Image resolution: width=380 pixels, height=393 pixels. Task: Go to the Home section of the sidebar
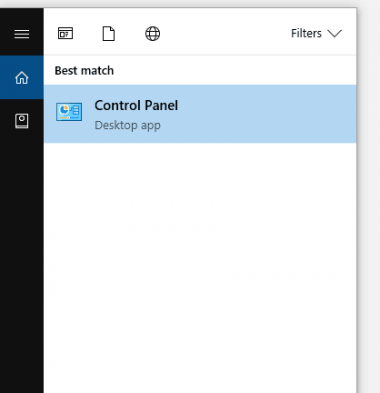coord(22,77)
